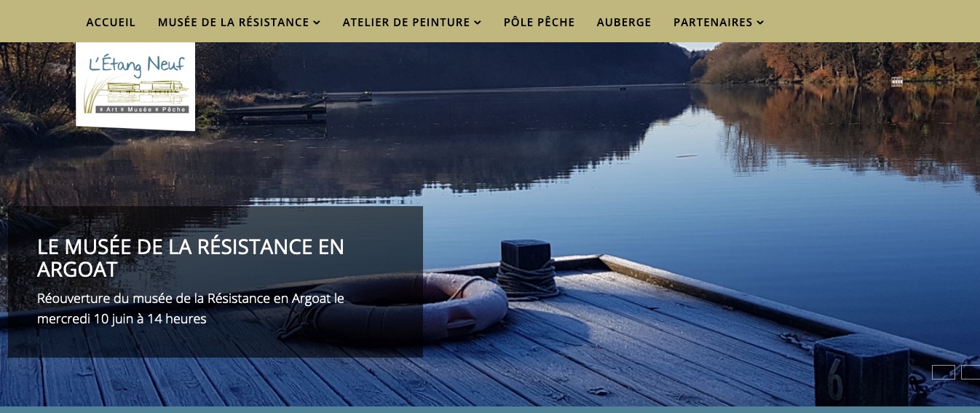Click the Partenaires menu label
The image size is (980, 413).
[713, 22]
